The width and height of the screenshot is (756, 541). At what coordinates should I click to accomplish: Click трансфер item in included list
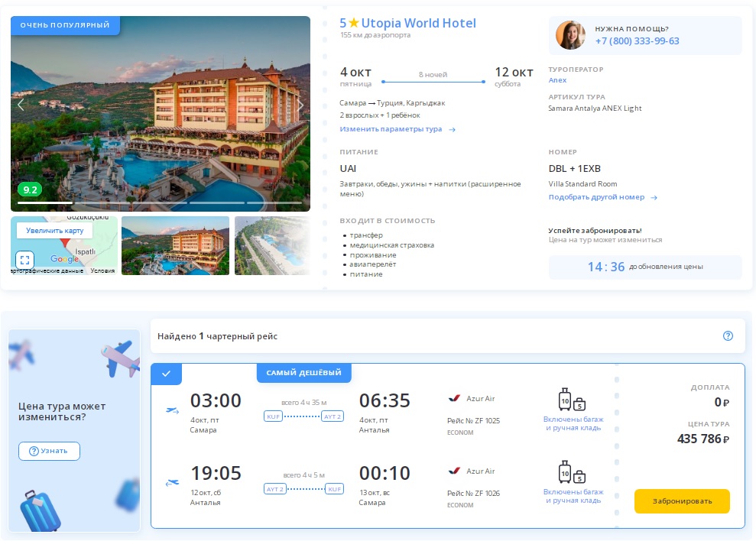tap(366, 235)
